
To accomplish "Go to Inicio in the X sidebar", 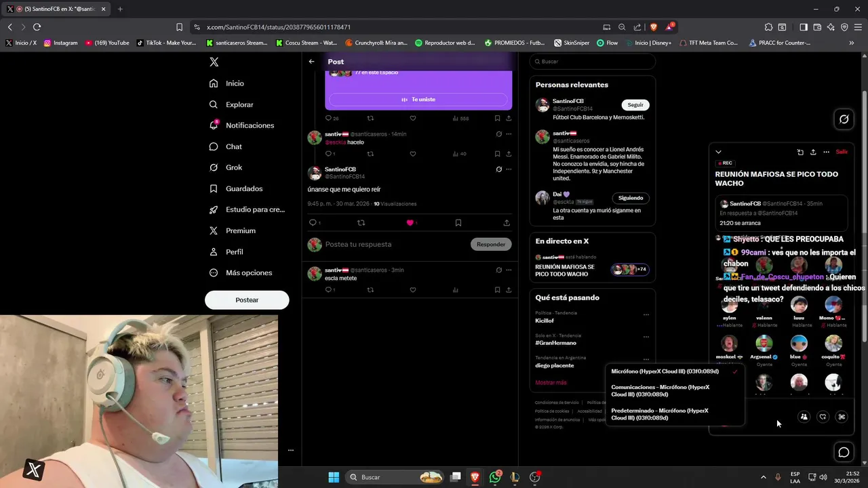I will pos(226,83).
